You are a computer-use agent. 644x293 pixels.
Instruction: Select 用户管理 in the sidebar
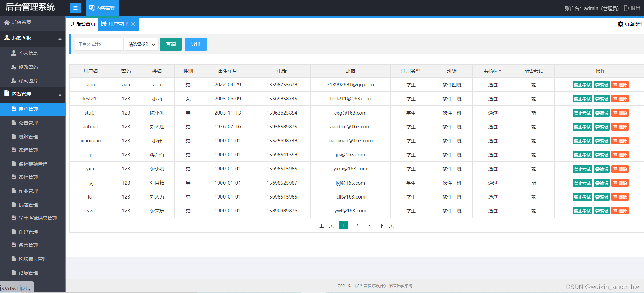[x=33, y=109]
